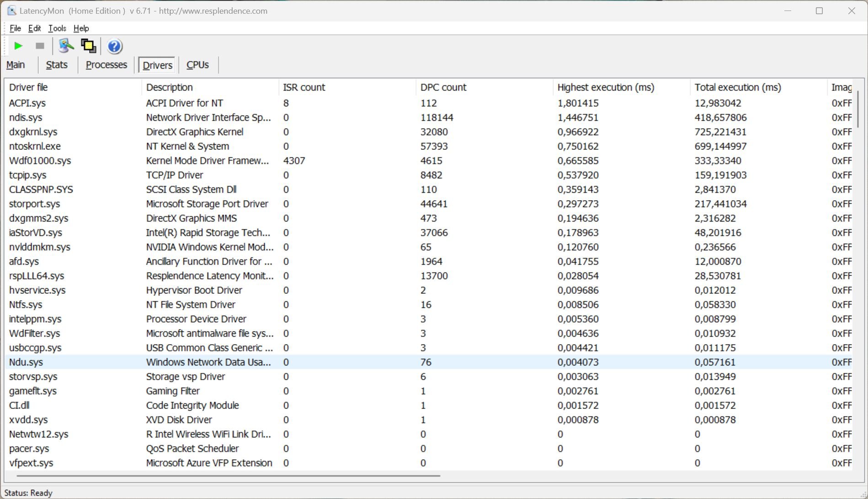Image resolution: width=868 pixels, height=499 pixels.
Task: Switch to the Main tab
Action: [16, 65]
